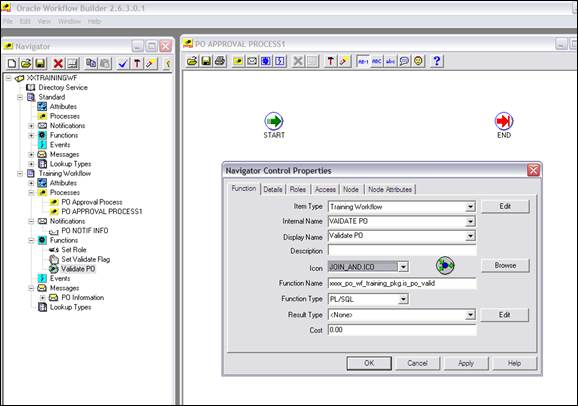The height and width of the screenshot is (406, 578).
Task: Toggle speech bubble comment display icon
Action: pyautogui.click(x=404, y=61)
